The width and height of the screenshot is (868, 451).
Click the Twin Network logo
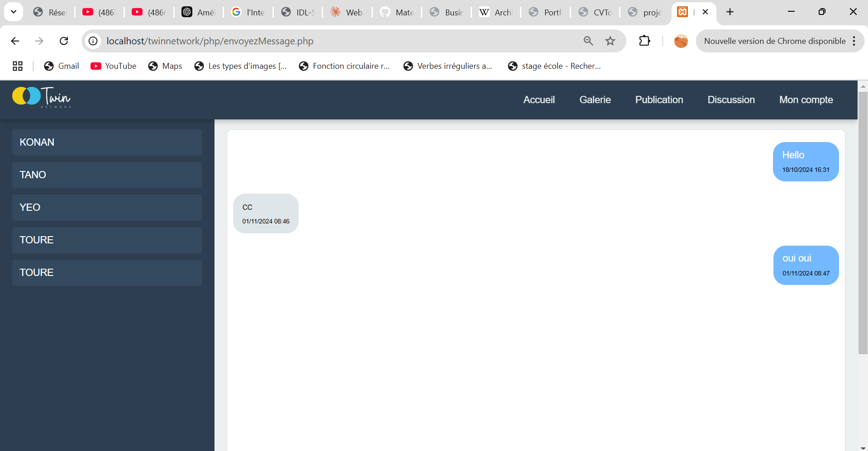(41, 97)
